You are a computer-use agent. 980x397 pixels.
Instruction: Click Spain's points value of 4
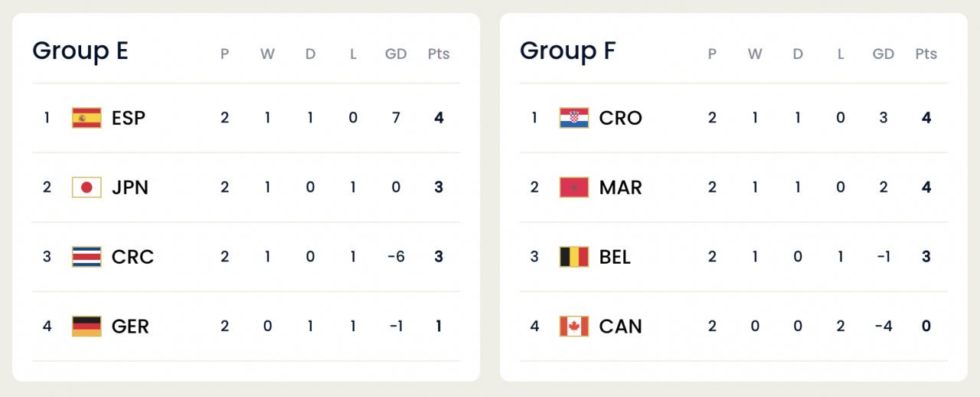[439, 118]
